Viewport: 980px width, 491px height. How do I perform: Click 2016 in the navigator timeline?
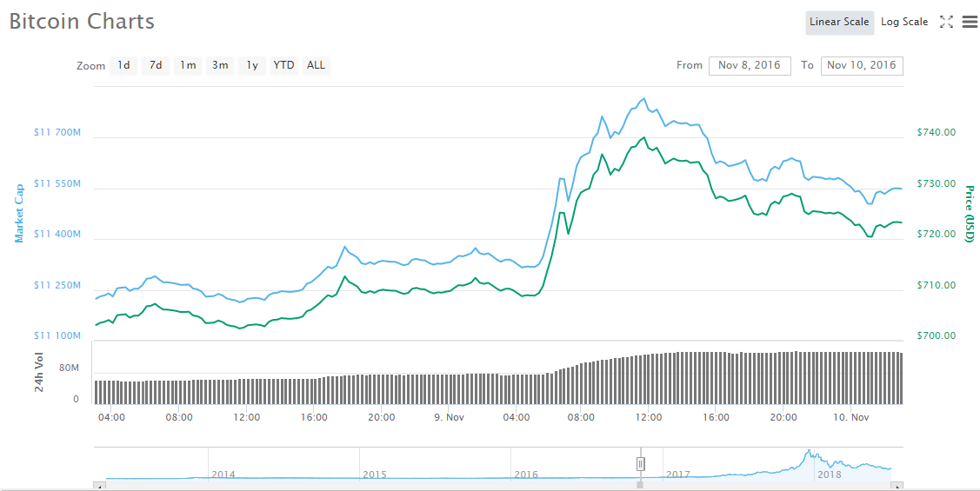click(526, 474)
